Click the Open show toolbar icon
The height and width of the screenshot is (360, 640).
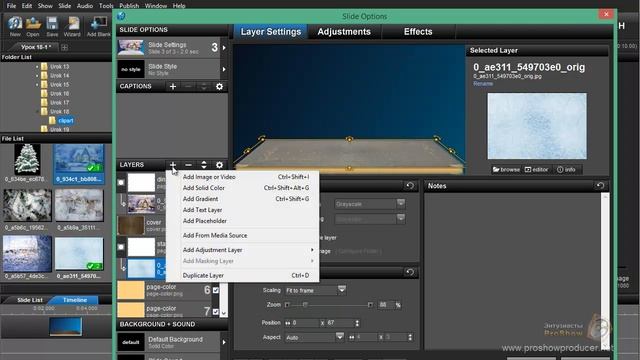click(33, 26)
